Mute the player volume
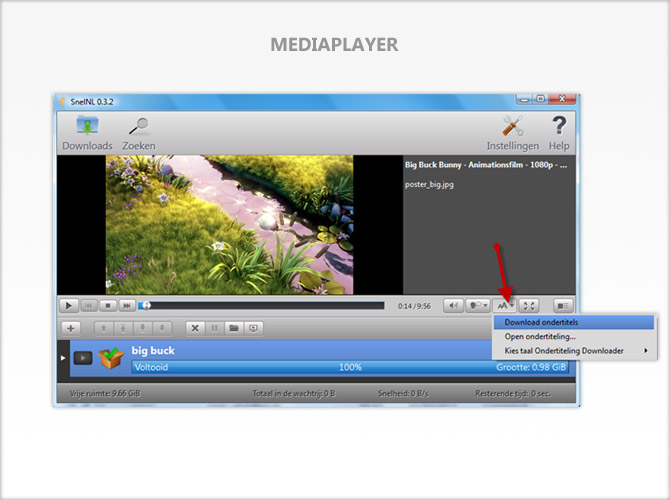670x500 pixels. (453, 306)
